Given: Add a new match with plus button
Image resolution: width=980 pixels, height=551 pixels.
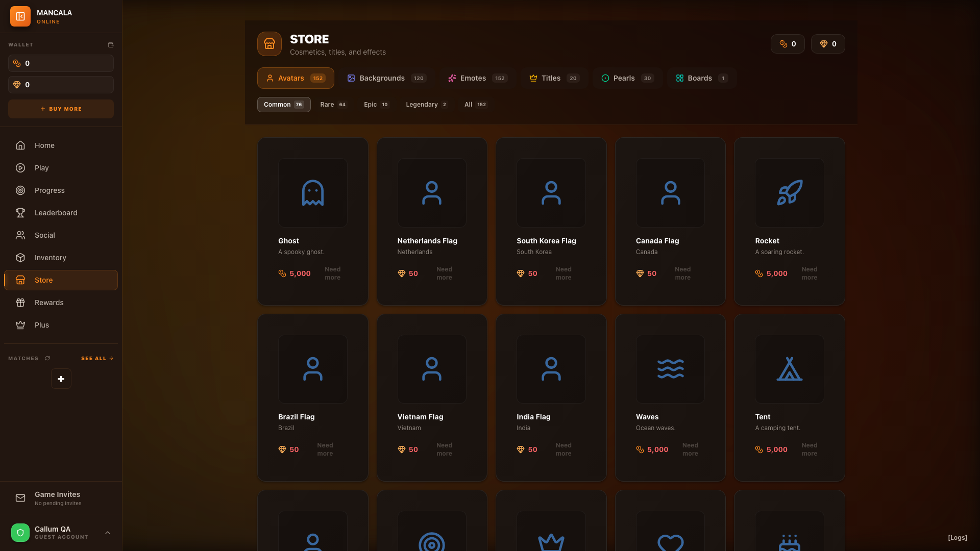Looking at the screenshot, I should click(x=61, y=379).
